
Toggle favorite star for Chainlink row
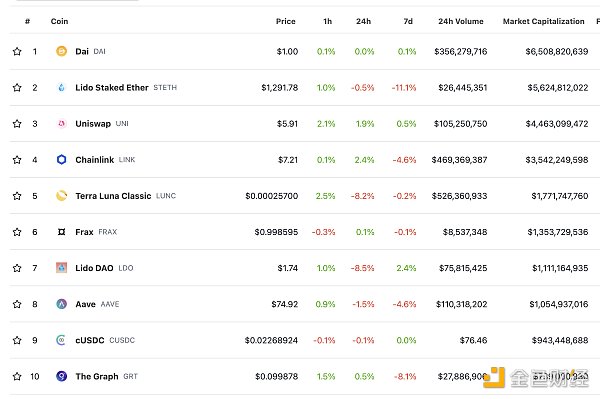pyautogui.click(x=17, y=160)
